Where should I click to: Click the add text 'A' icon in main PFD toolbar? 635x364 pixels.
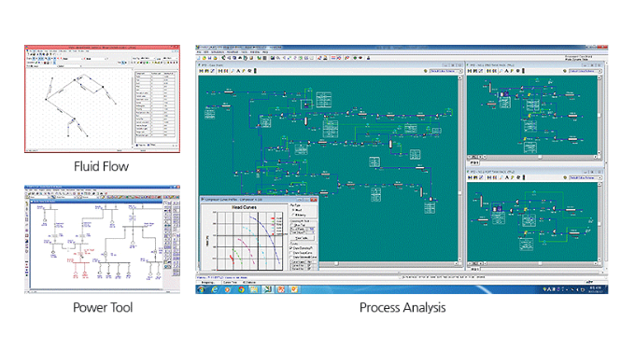point(238,71)
